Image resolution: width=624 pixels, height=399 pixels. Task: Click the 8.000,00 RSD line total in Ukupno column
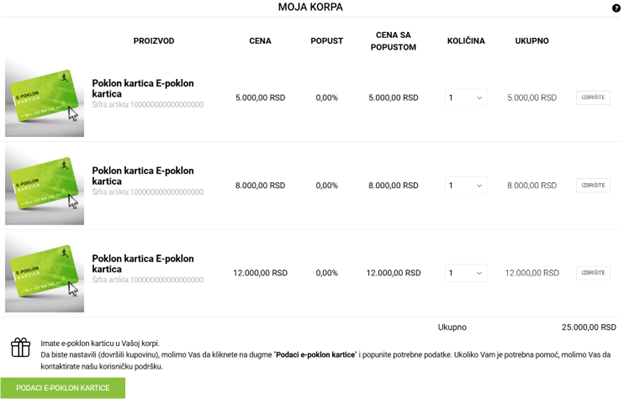(532, 185)
